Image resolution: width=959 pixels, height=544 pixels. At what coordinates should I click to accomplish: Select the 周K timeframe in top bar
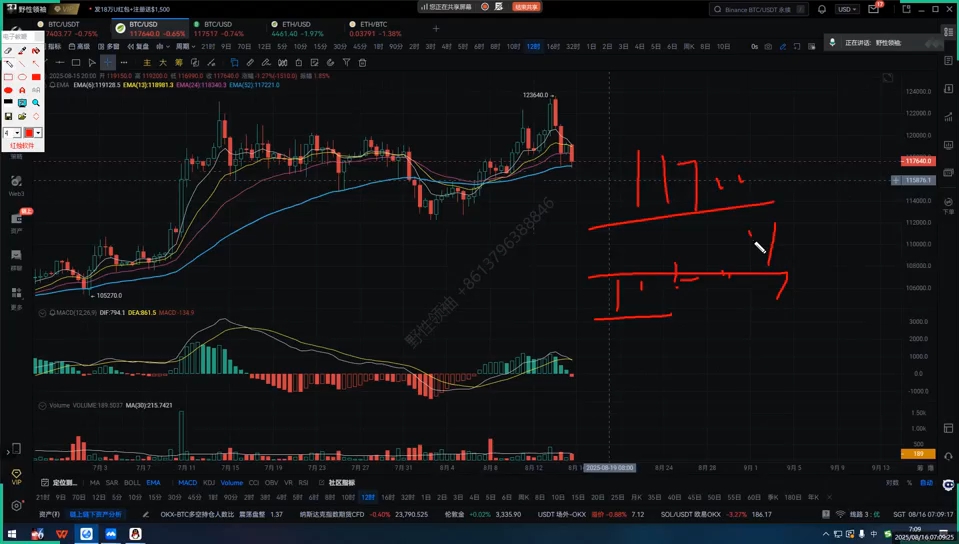pos(689,47)
